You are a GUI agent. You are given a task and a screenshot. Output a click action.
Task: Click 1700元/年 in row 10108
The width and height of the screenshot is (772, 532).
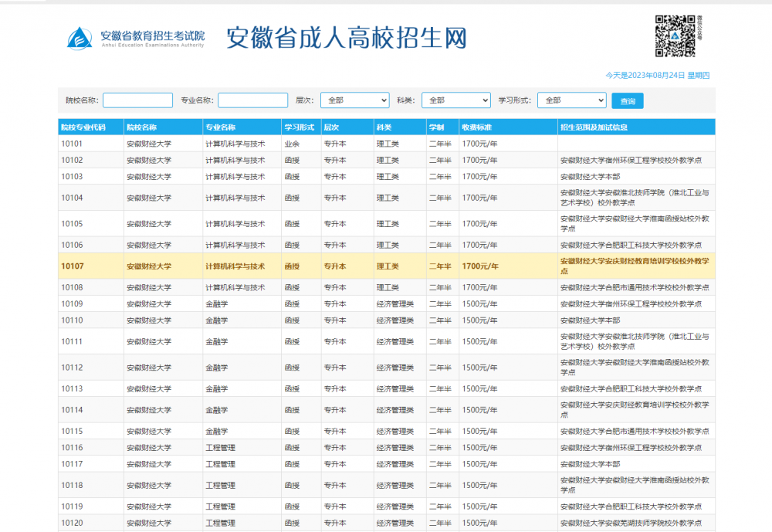point(479,287)
